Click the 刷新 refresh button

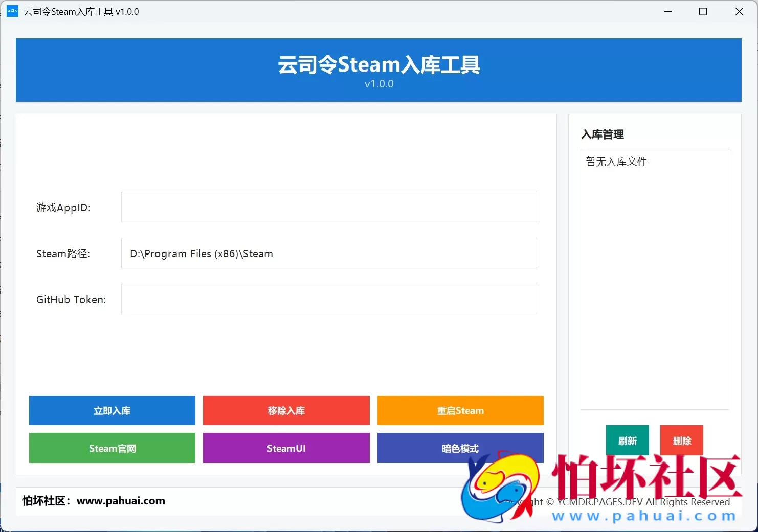(x=627, y=440)
